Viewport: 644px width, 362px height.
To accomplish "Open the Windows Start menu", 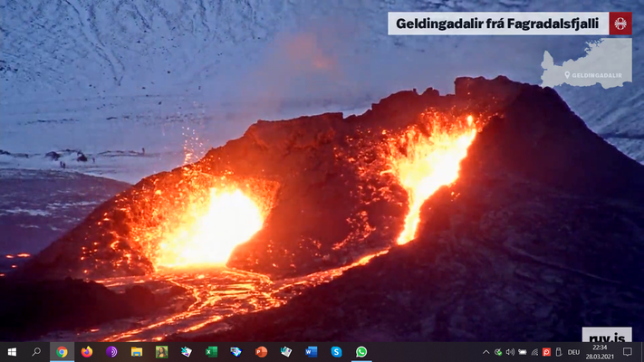I will 12,352.
